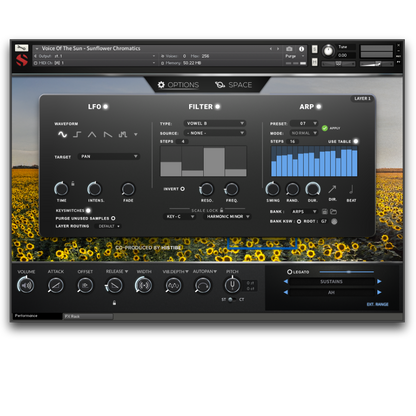Click the ST/CT pitch slider
Viewport: 416px width, 416px height.
(x=231, y=299)
